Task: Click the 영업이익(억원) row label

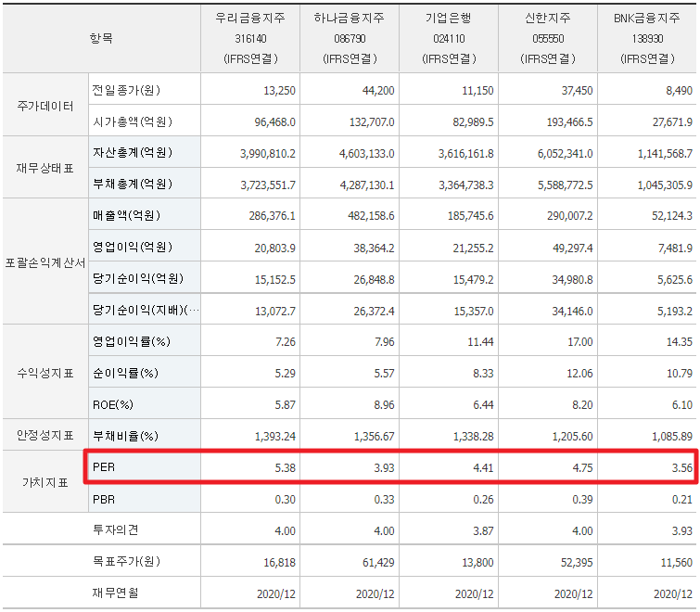Action: 133,247
